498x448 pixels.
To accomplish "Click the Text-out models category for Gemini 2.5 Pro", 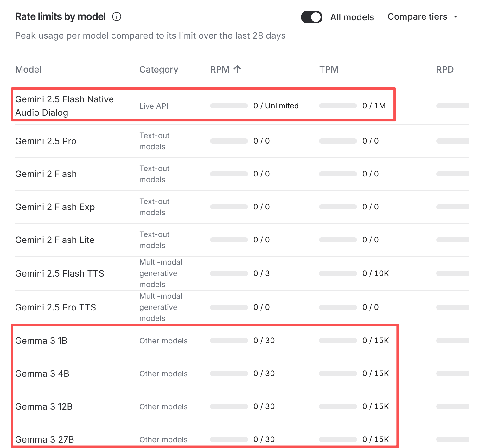I will point(155,141).
